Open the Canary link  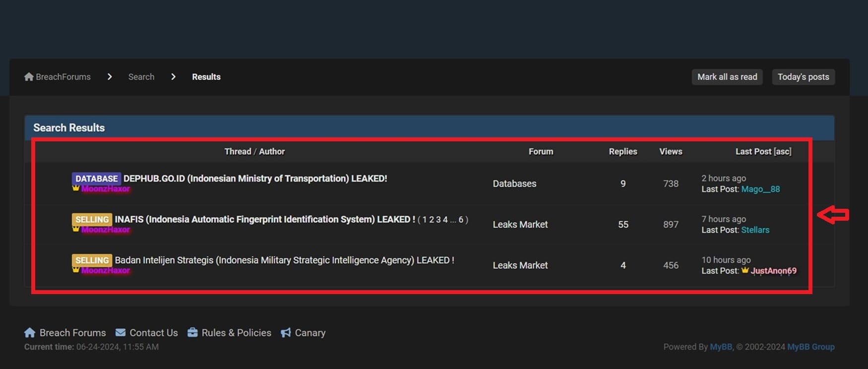(310, 333)
